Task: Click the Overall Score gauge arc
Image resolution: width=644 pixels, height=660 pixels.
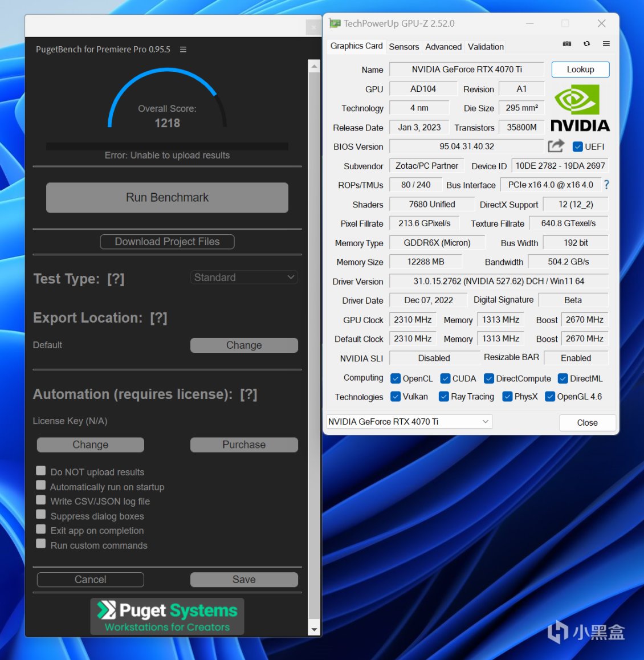Action: coord(167,97)
